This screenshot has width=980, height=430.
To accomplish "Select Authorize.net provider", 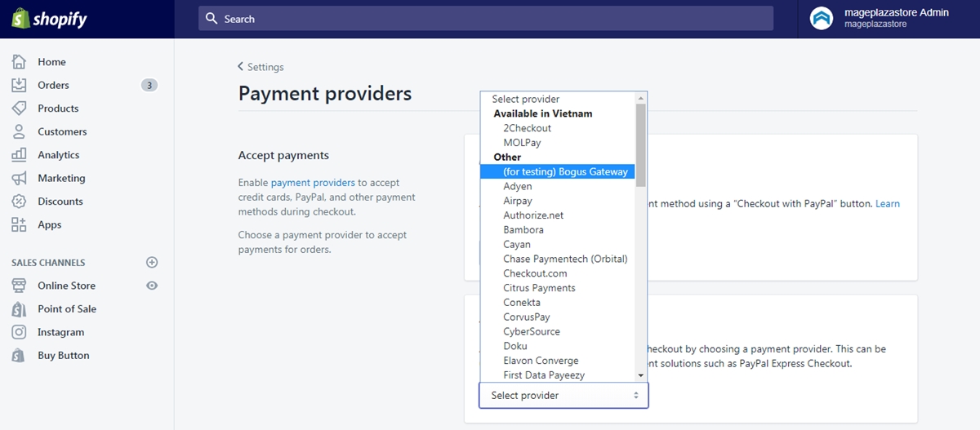I will [558, 215].
